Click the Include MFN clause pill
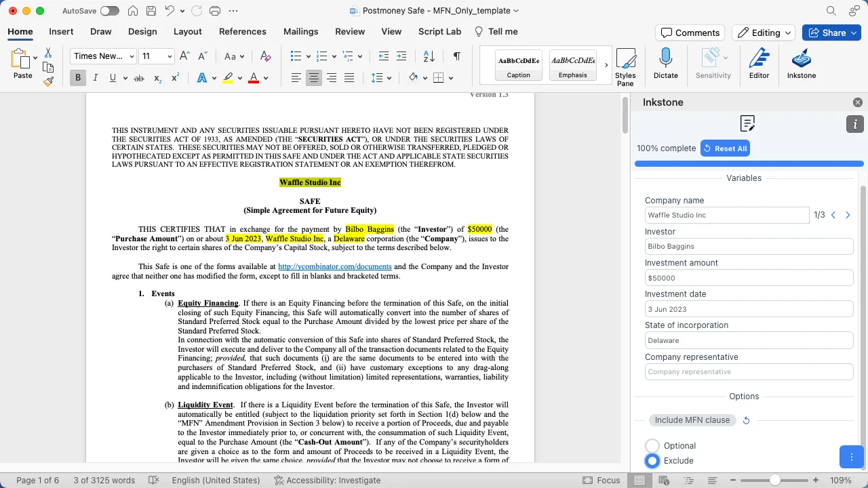Viewport: 868px width, 488px height. [x=692, y=420]
